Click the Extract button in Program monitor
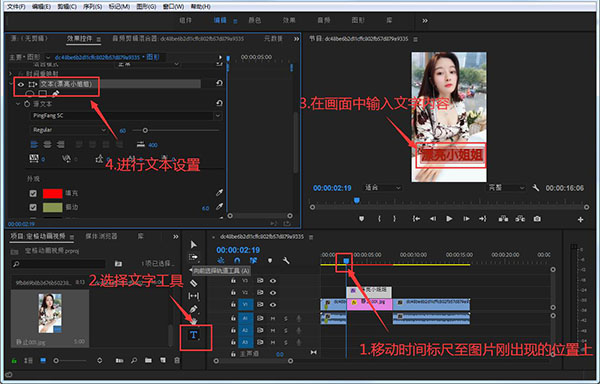The height and width of the screenshot is (384, 600). (x=520, y=219)
